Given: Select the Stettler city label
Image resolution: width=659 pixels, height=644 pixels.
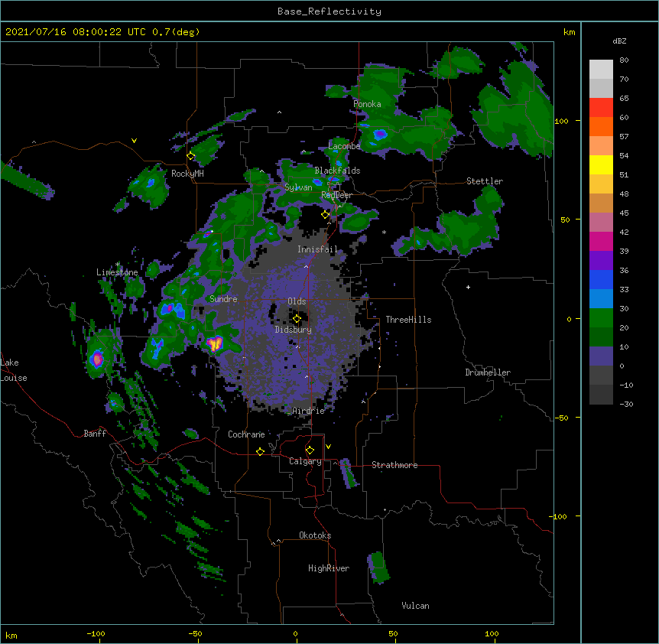Looking at the screenshot, I should pos(485,181).
